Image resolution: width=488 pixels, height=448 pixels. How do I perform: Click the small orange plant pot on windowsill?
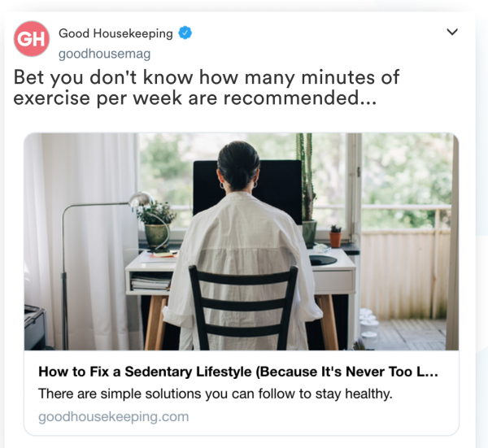pos(335,237)
